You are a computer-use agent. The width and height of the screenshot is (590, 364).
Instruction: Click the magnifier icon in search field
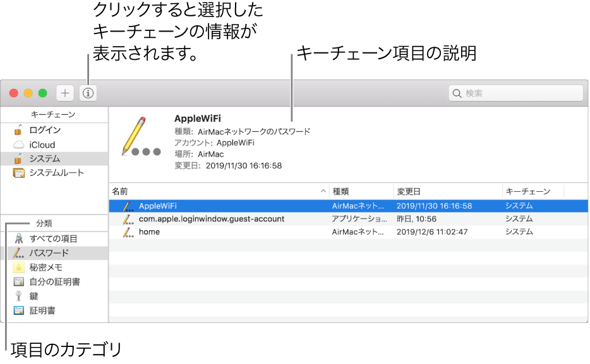click(x=457, y=93)
